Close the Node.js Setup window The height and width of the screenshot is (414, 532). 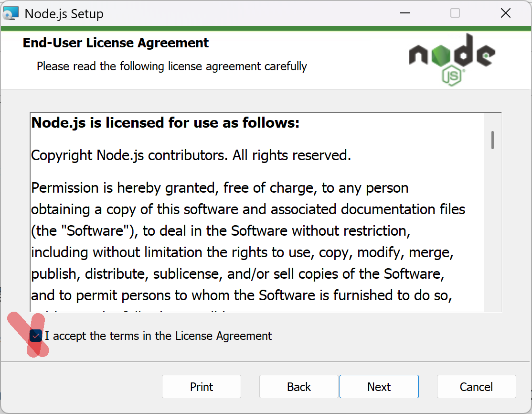pos(505,13)
